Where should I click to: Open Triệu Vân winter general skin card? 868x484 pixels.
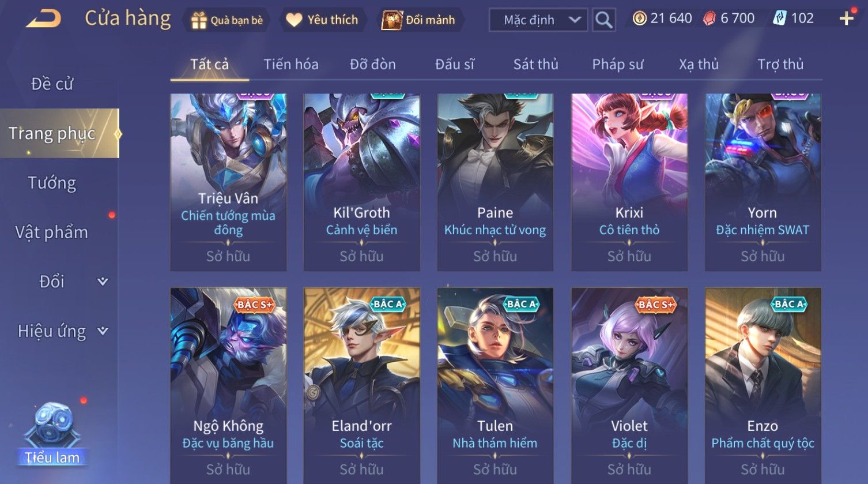[228, 182]
